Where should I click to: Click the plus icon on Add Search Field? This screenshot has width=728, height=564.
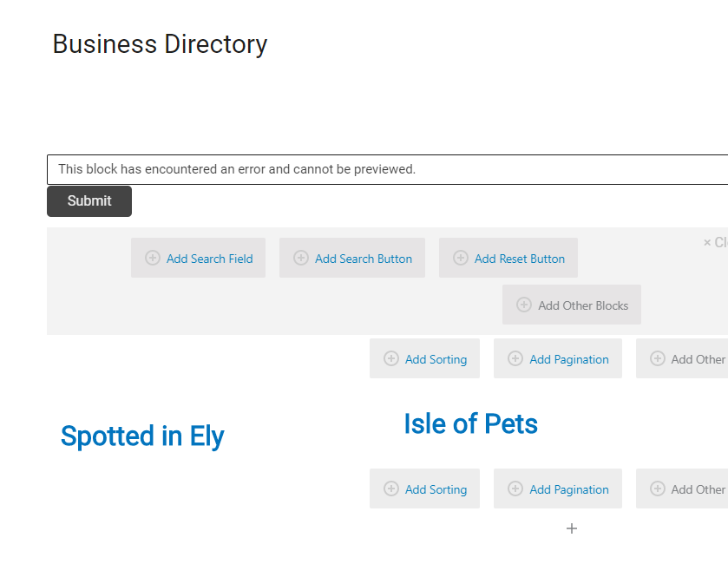click(x=153, y=258)
